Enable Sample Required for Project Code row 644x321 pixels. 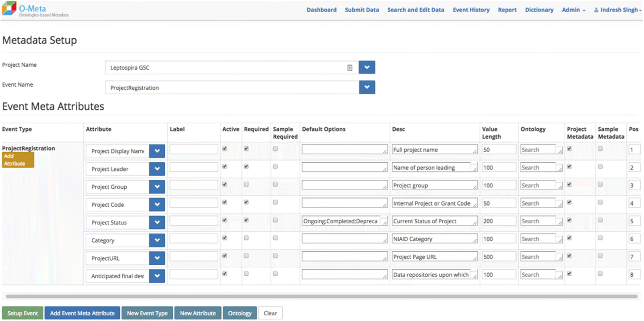(275, 202)
